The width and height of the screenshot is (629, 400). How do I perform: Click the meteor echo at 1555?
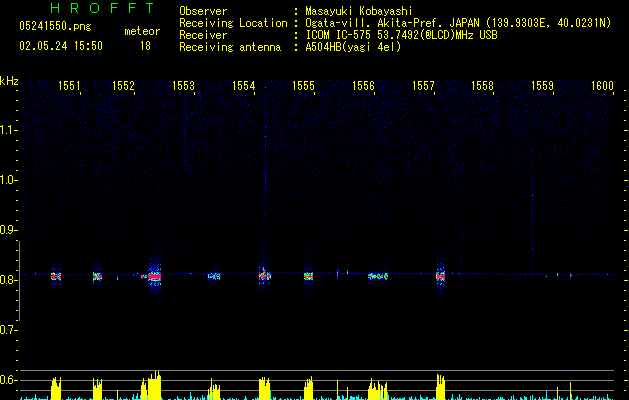pos(308,276)
